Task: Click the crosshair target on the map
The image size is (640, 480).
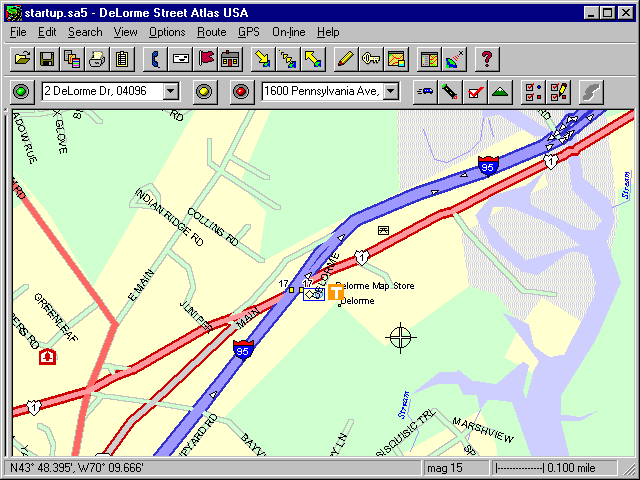Action: pyautogui.click(x=400, y=338)
